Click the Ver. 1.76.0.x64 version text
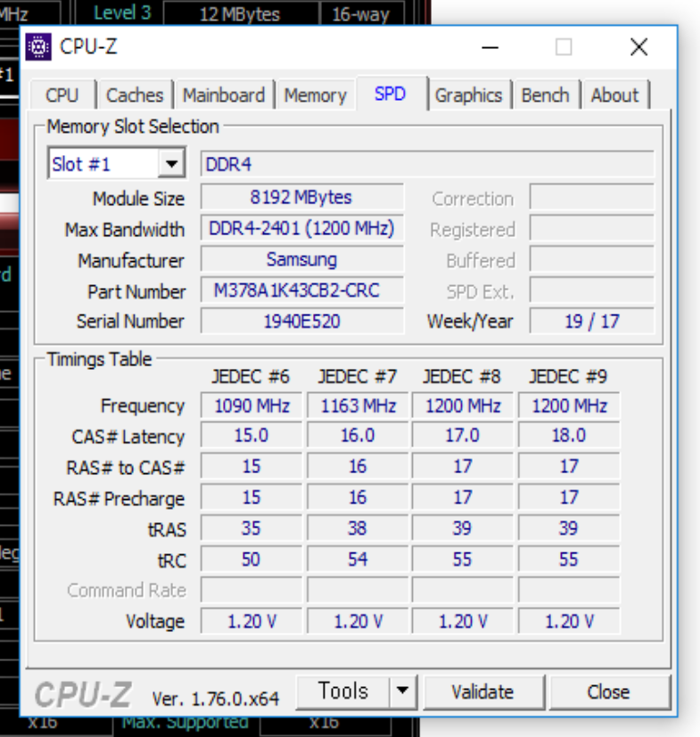This screenshot has width=700, height=737. pos(216,699)
